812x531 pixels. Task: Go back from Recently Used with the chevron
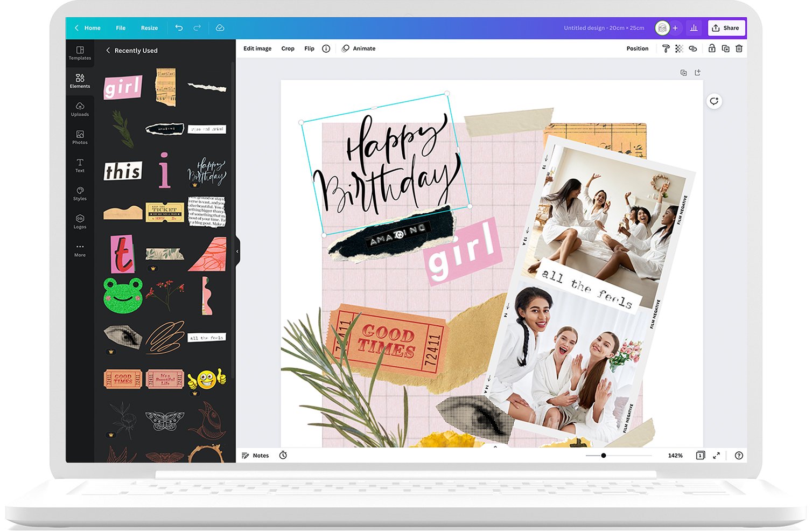point(108,50)
